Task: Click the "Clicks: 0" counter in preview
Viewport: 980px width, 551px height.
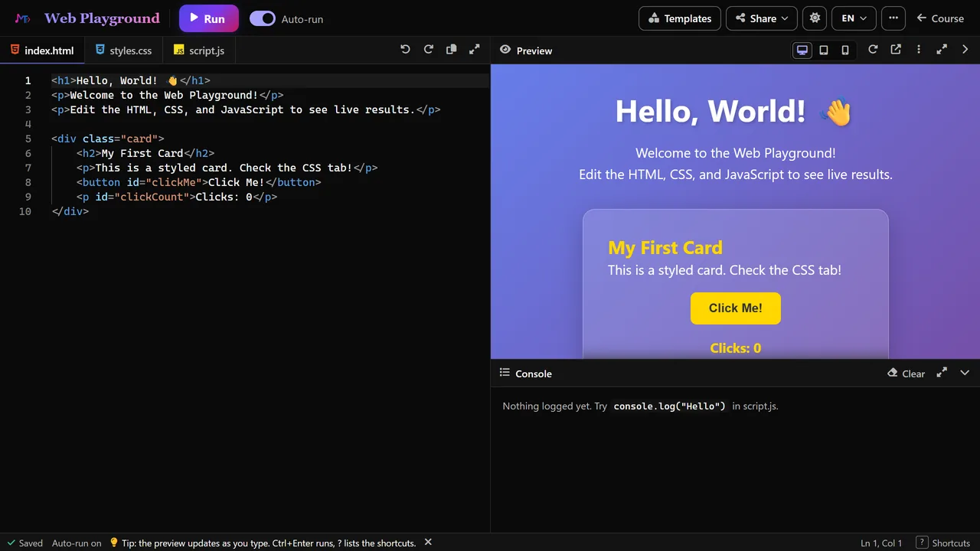Action: click(x=736, y=348)
